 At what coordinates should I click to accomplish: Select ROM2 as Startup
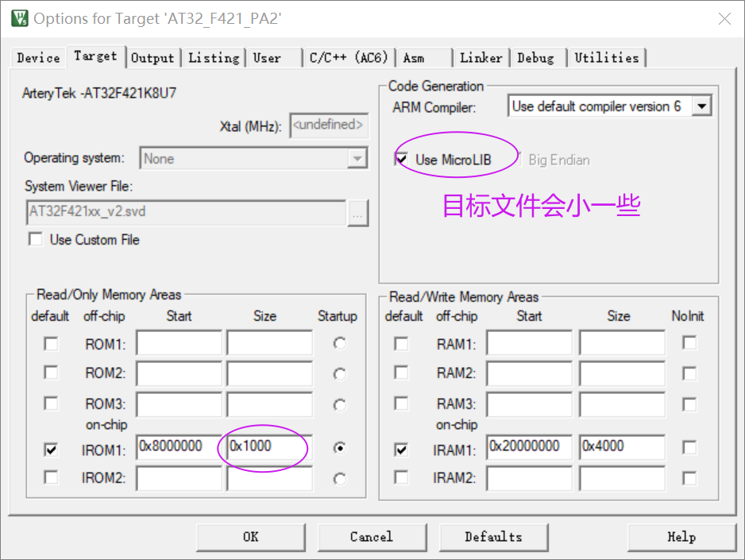(x=340, y=374)
